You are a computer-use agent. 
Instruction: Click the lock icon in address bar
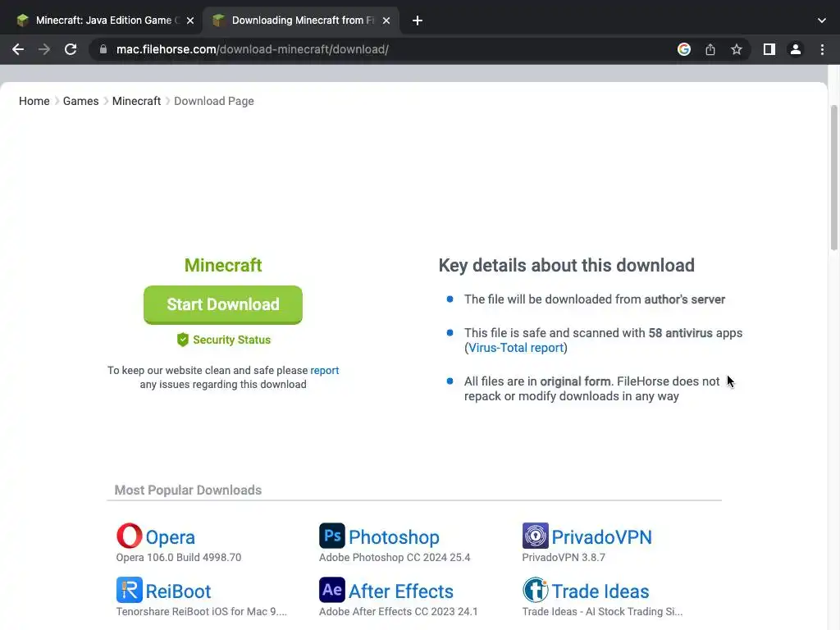click(x=103, y=49)
